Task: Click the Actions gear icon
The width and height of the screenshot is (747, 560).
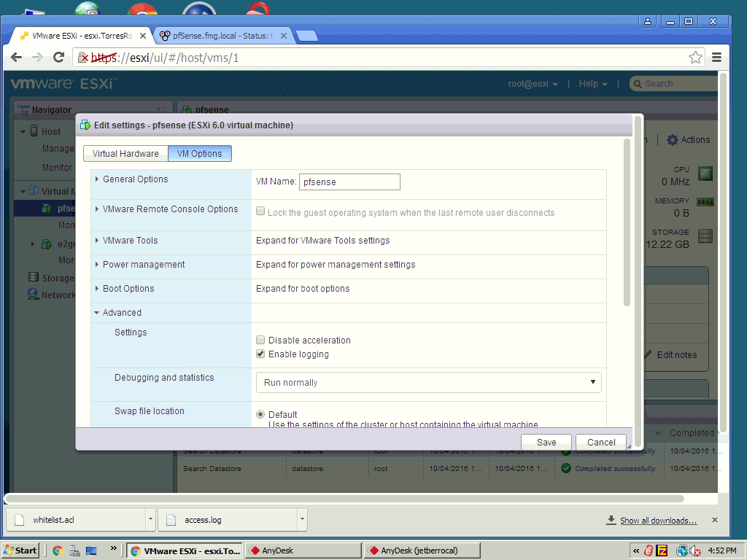Action: coord(672,139)
